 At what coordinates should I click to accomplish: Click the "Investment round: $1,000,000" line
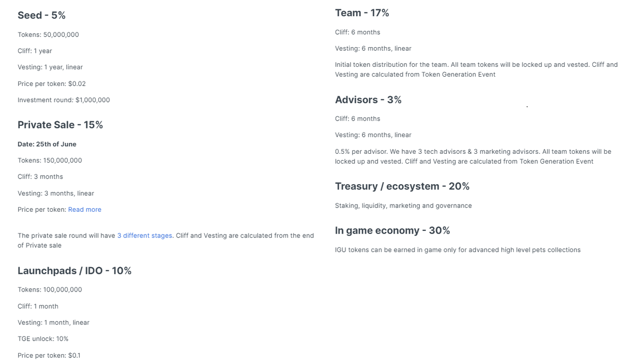64,100
